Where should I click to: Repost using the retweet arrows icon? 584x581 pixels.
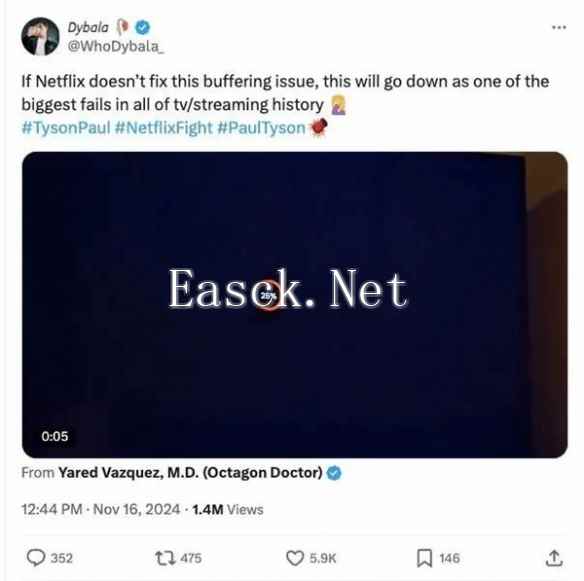[165, 558]
